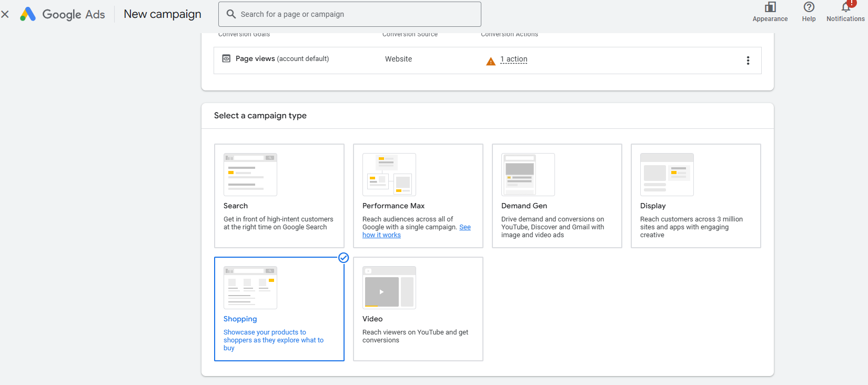Open the Notifications bell
Image resolution: width=868 pixels, height=385 pixels.
[x=845, y=8]
